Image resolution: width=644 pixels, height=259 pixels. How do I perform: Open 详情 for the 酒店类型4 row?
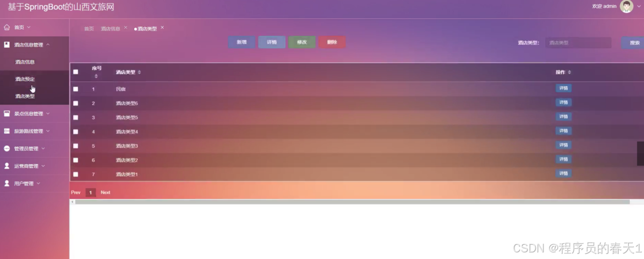tap(563, 131)
